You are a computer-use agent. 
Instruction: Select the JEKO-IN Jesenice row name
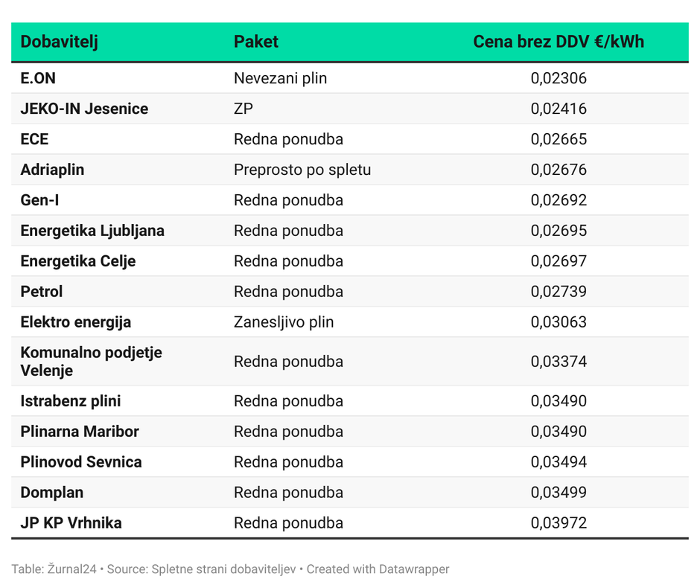coord(84,109)
